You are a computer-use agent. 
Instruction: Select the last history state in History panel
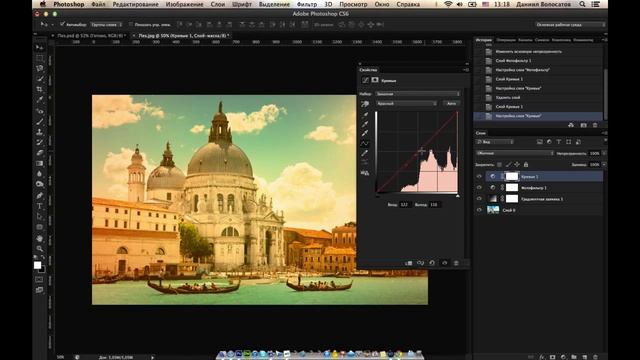[x=538, y=116]
